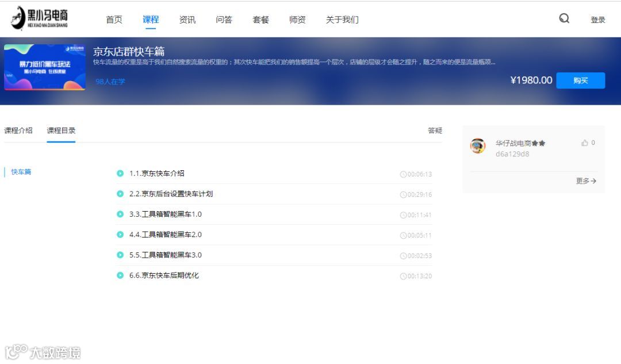Click clock icon beside 00:06:13
621x364 pixels.
point(403,174)
